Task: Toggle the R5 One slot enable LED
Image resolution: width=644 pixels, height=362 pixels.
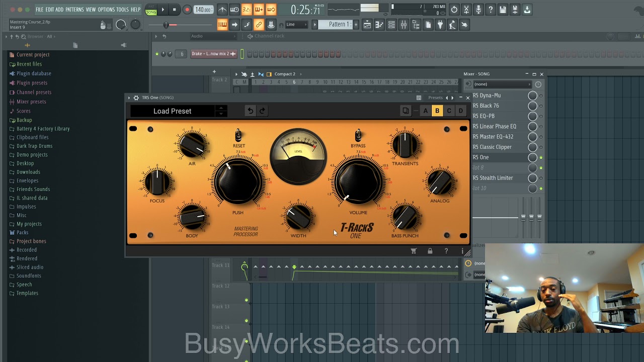Action: tap(541, 157)
